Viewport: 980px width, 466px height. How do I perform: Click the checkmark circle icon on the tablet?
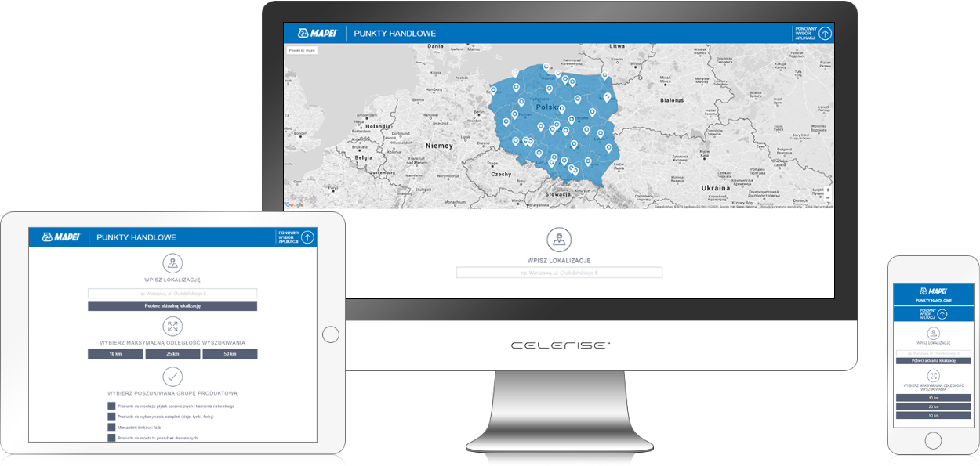pos(172,377)
